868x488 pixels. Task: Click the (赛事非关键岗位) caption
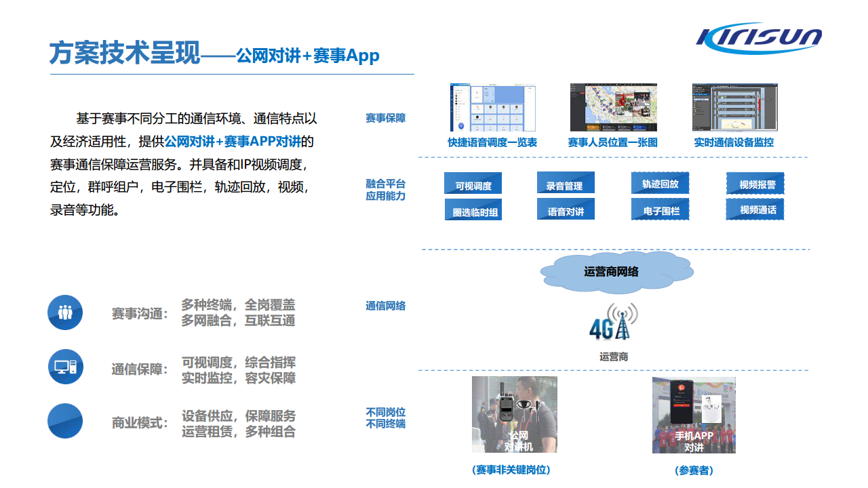click(511, 470)
